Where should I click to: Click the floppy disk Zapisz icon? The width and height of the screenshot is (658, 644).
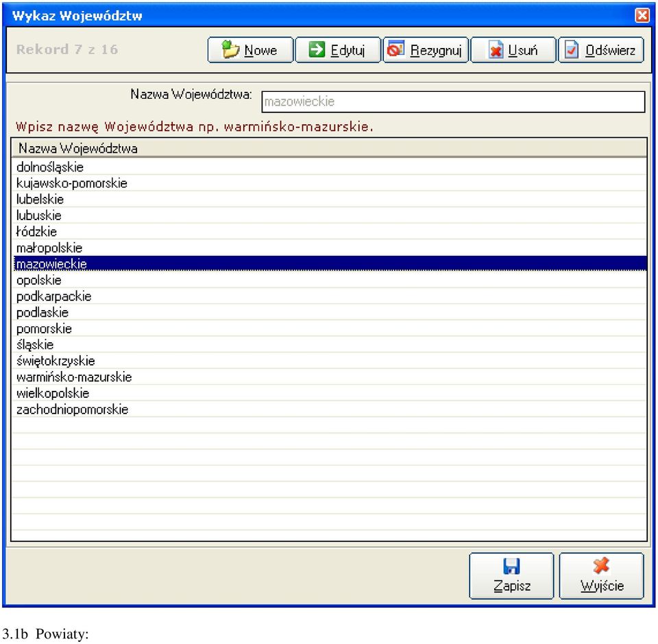511,567
